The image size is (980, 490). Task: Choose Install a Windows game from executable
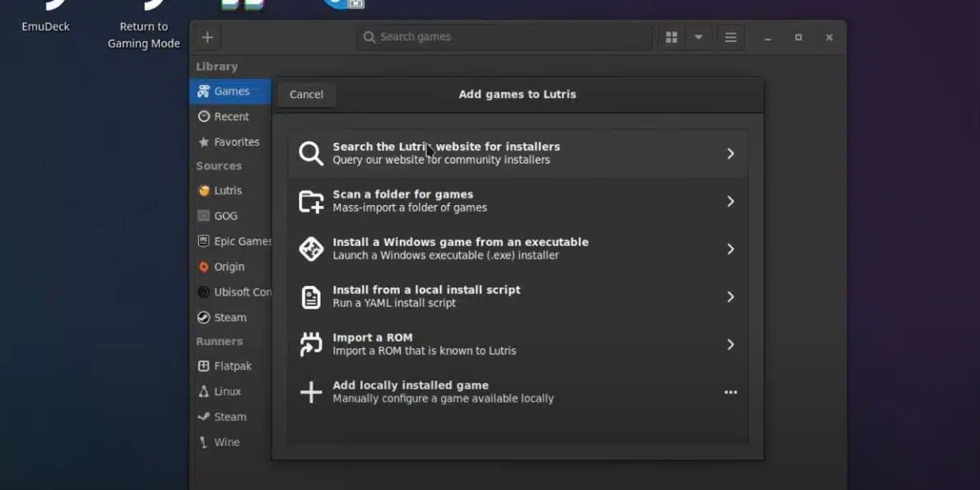pyautogui.click(x=518, y=249)
